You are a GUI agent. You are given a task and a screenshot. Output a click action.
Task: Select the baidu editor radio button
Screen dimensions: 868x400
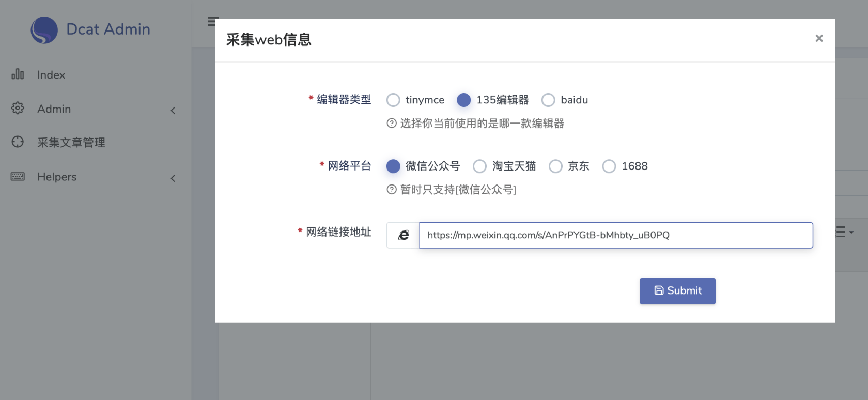548,100
